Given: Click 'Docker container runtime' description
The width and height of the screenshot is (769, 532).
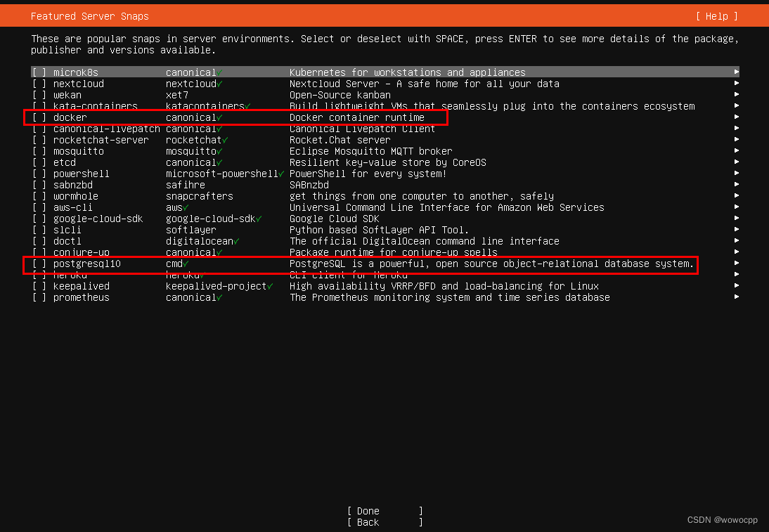Looking at the screenshot, I should pyautogui.click(x=357, y=117).
